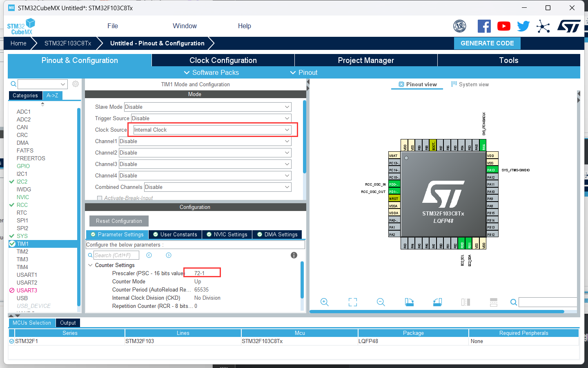Open the categories settings gear icon
Screen dimensions: 588x368
76,84
